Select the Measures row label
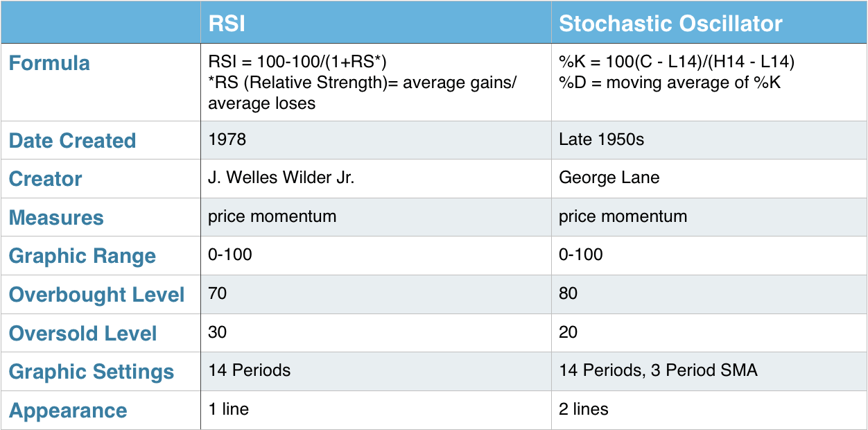The image size is (868, 430). [x=56, y=218]
